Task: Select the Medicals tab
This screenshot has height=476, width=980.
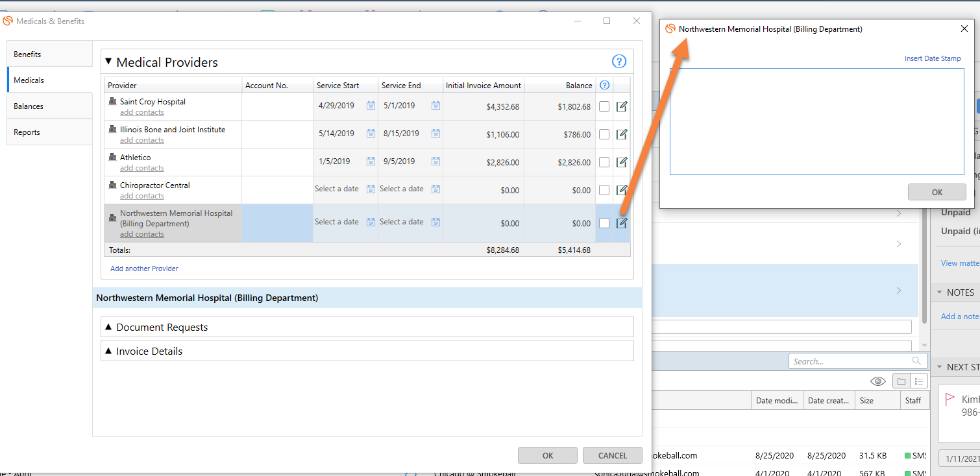Action: click(50, 80)
